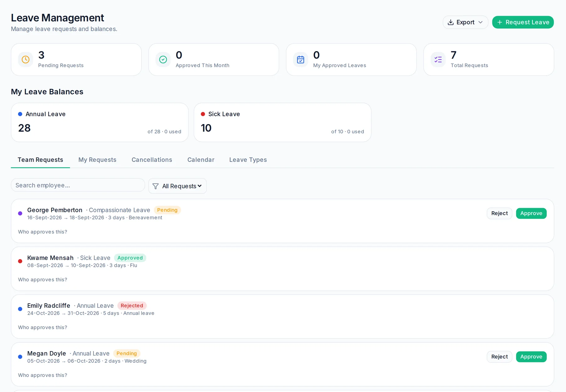The width and height of the screenshot is (566, 392).
Task: Click the blue dot beside Annual Leave balance
Action: pyautogui.click(x=20, y=114)
